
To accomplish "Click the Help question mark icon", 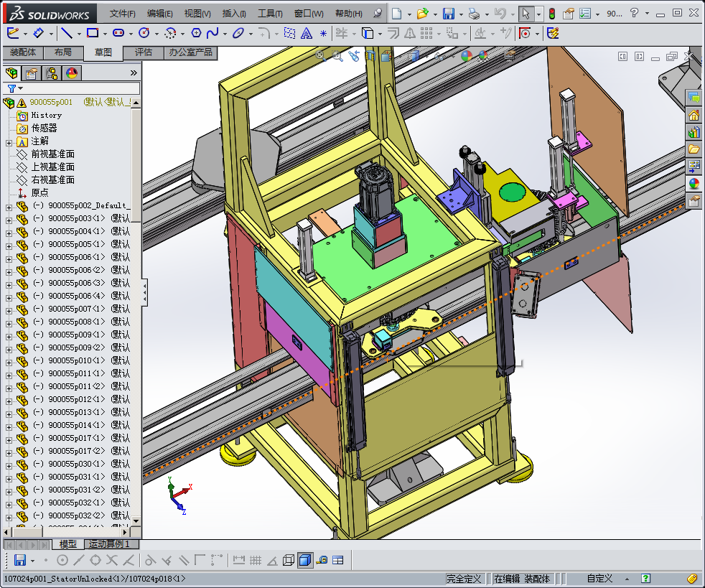I will 634,13.
